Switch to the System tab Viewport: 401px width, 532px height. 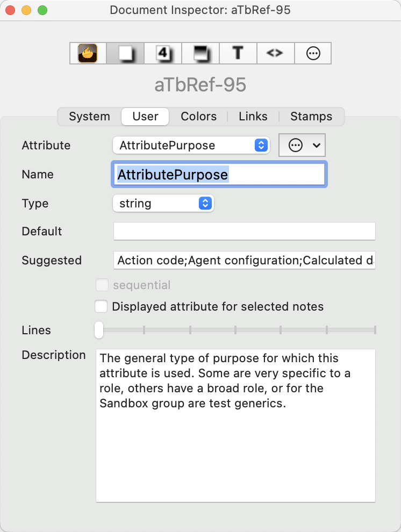(x=89, y=117)
